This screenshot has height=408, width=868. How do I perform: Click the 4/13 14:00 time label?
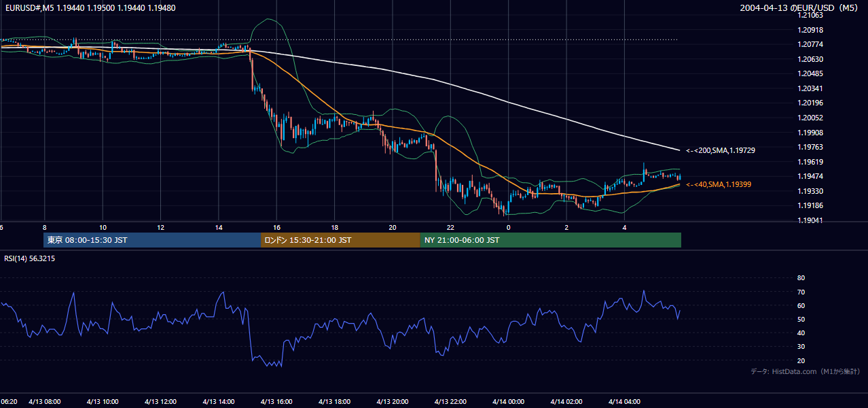point(219,401)
